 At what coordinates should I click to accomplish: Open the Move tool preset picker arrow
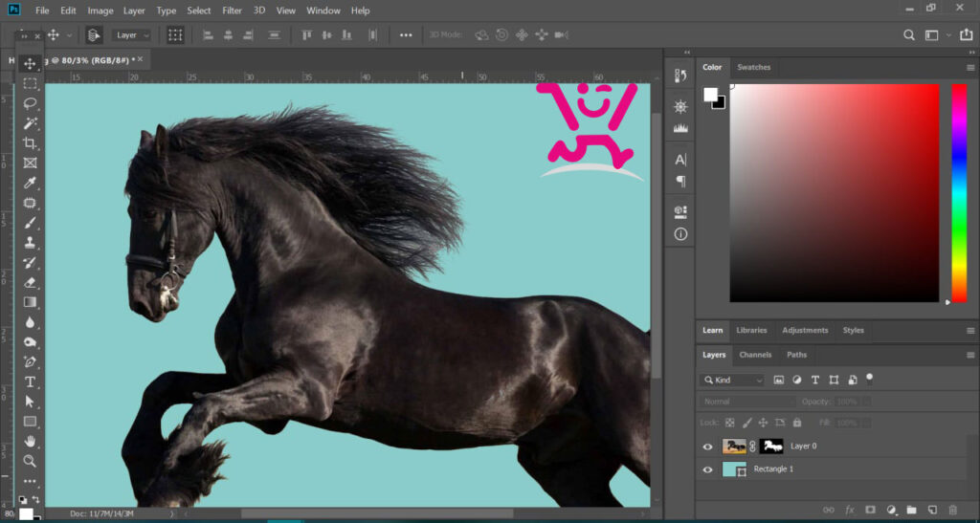(69, 35)
